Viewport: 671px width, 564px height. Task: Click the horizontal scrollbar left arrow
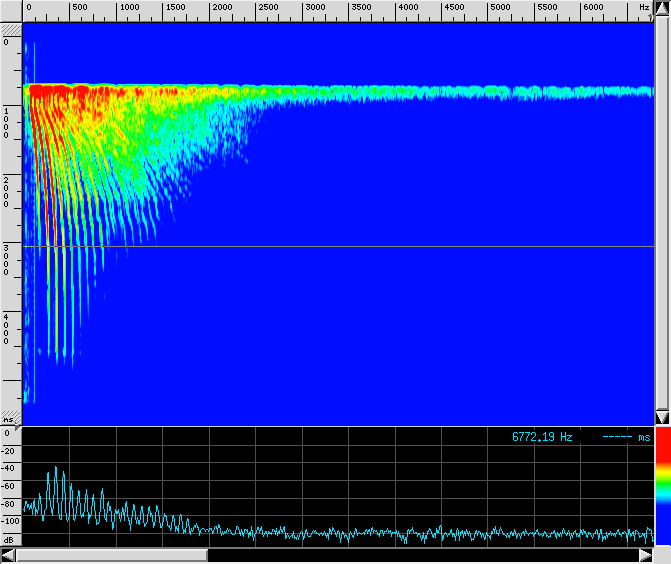coord(8,555)
